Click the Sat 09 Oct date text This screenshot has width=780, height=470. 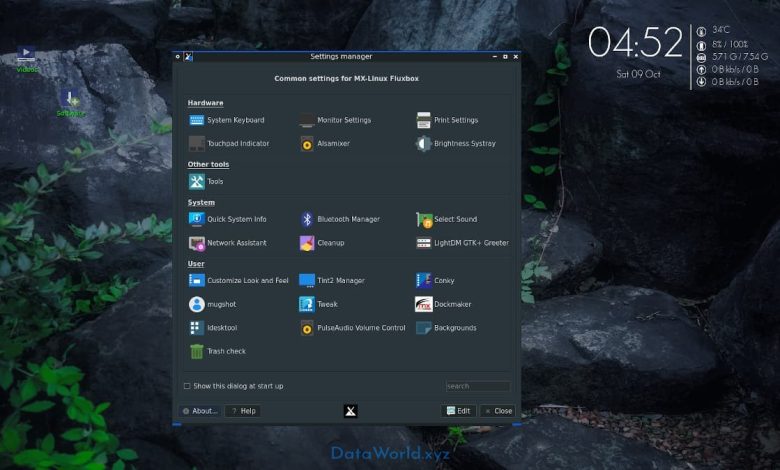pos(638,75)
